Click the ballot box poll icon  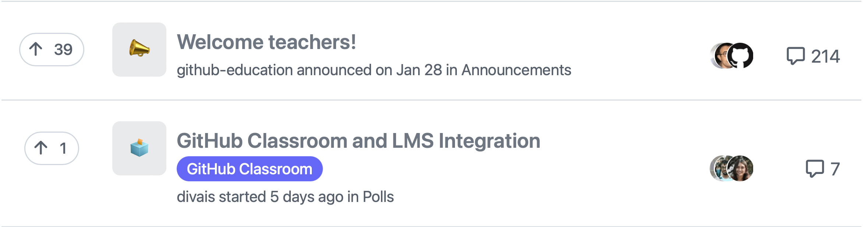tap(140, 149)
